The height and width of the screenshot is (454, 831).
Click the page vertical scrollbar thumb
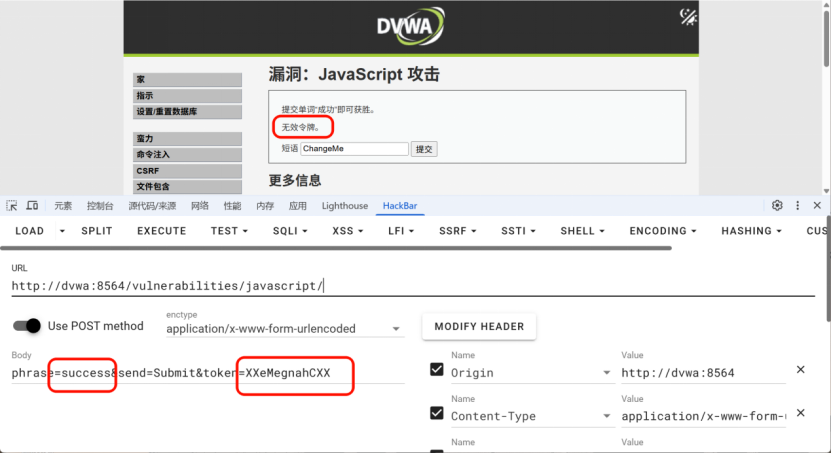[x=826, y=38]
